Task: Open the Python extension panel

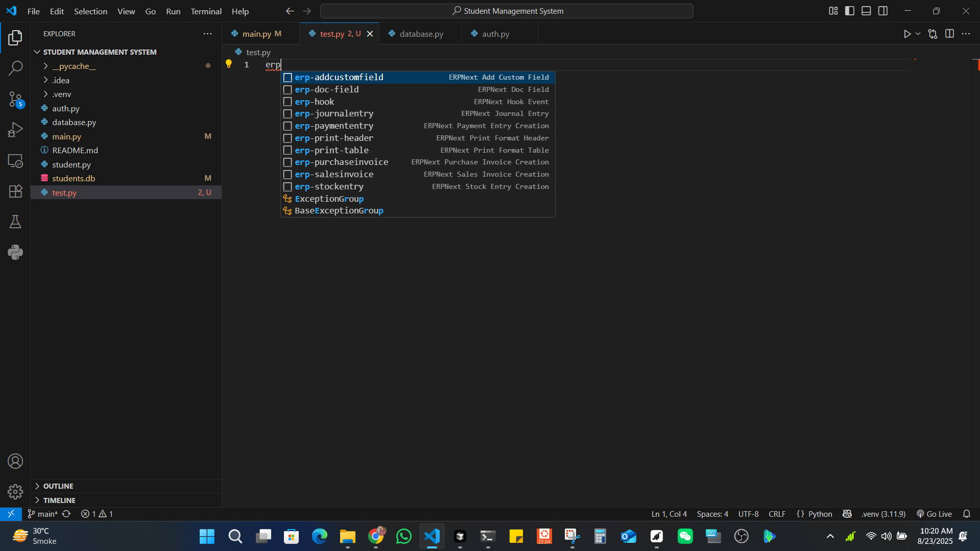Action: (x=15, y=252)
